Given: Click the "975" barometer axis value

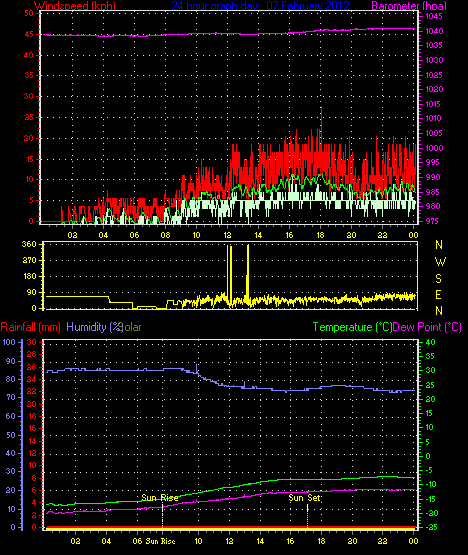Looking at the screenshot, I should [432, 221].
